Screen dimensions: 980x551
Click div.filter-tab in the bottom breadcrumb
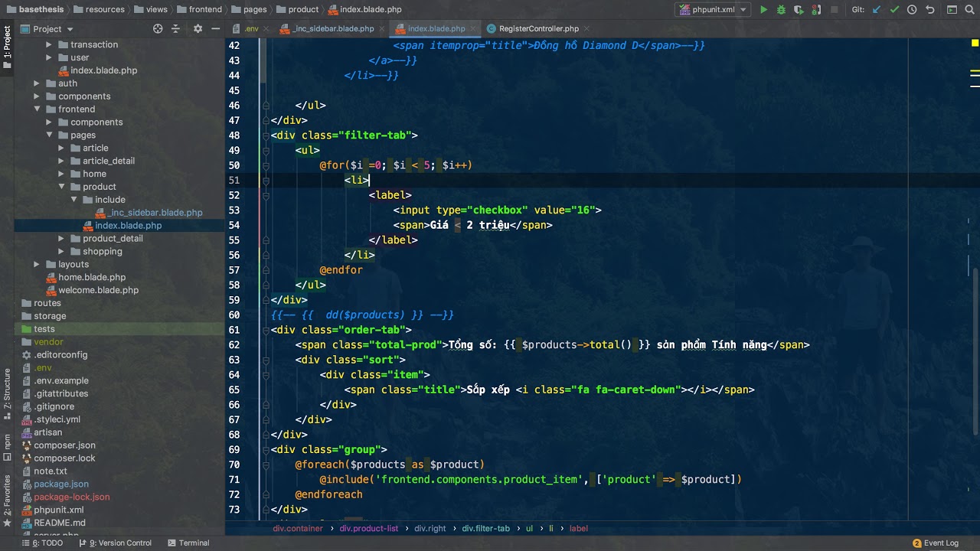click(486, 529)
